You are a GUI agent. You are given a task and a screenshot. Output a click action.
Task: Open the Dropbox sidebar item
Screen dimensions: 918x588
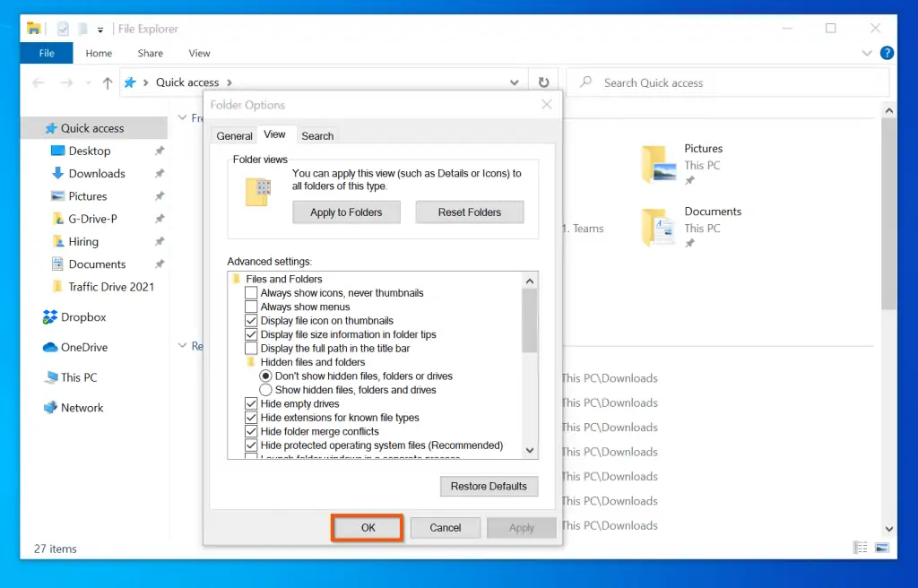point(82,317)
